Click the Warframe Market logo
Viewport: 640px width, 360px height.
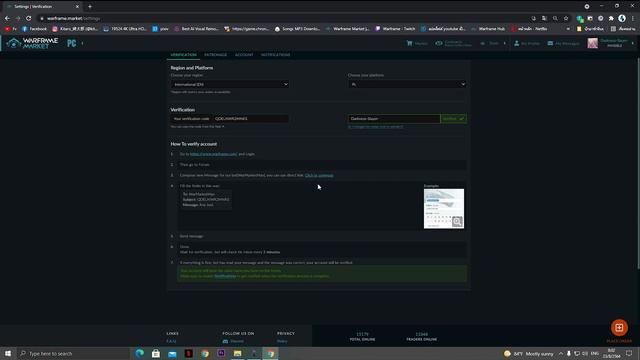(x=32, y=43)
